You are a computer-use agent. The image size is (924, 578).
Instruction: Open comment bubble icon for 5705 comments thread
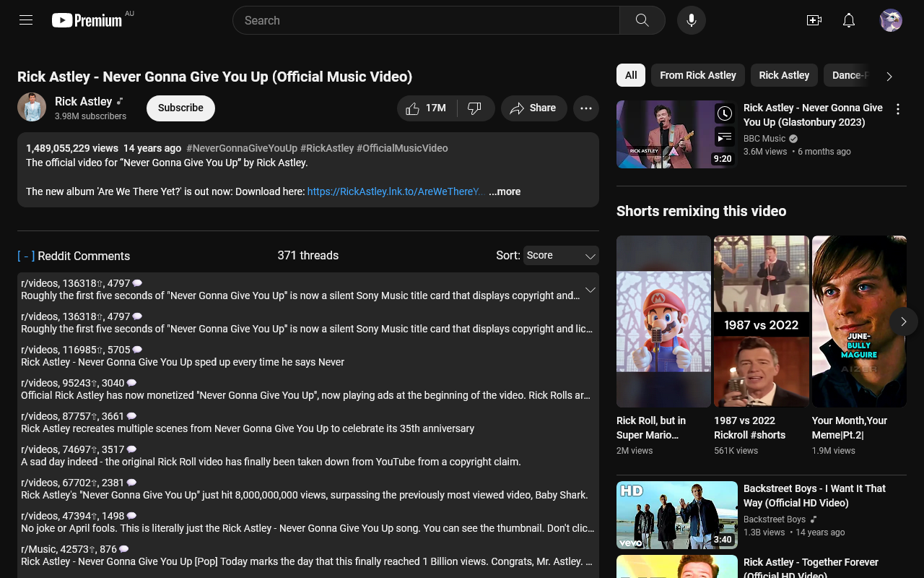(x=137, y=350)
